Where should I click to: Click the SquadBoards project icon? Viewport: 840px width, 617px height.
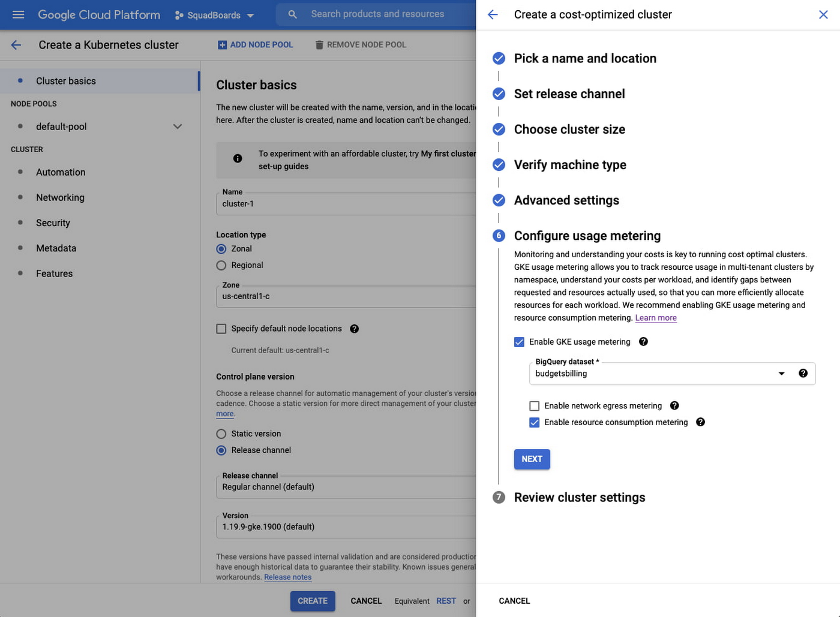click(179, 15)
